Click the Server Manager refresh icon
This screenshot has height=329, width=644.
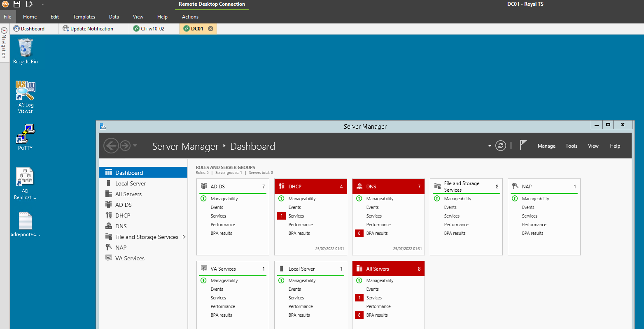point(500,146)
